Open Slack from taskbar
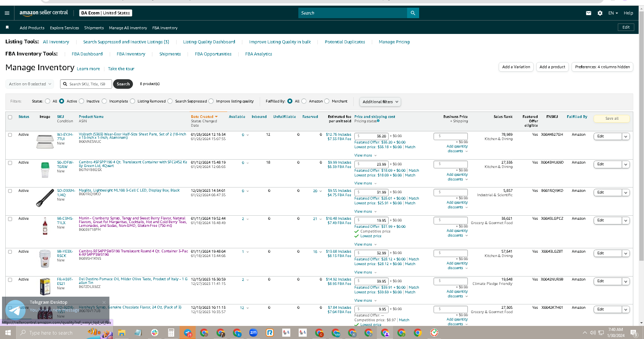Viewport: 644px width, 339px height. pyautogui.click(x=155, y=333)
